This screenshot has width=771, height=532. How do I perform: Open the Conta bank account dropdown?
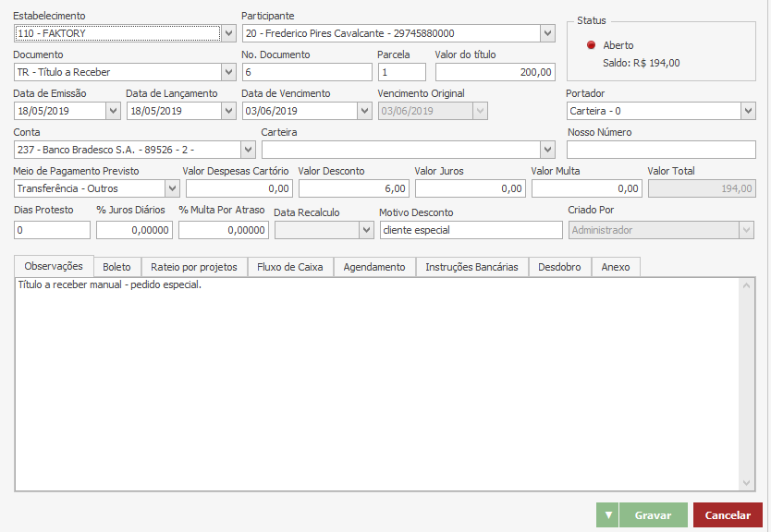point(248,150)
